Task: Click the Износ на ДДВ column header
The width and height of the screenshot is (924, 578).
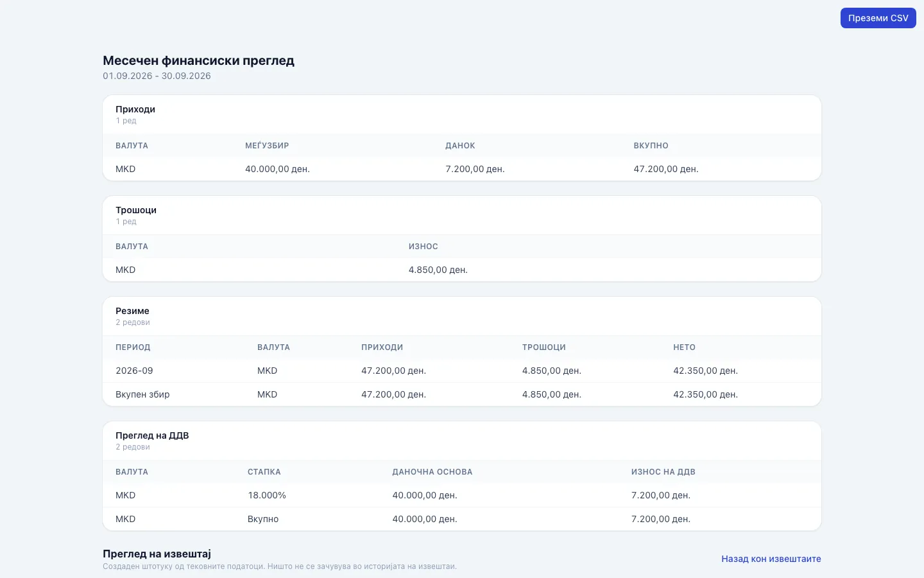Action: (x=663, y=472)
